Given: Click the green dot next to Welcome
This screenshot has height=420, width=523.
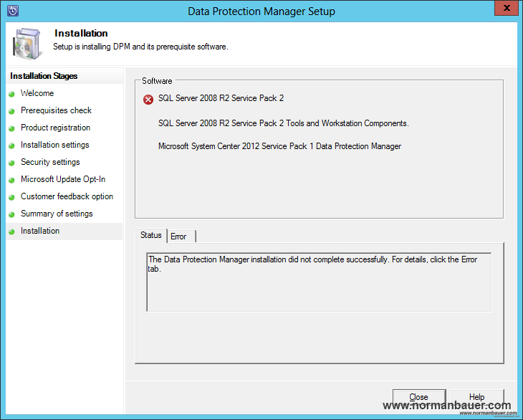Looking at the screenshot, I should [11, 94].
